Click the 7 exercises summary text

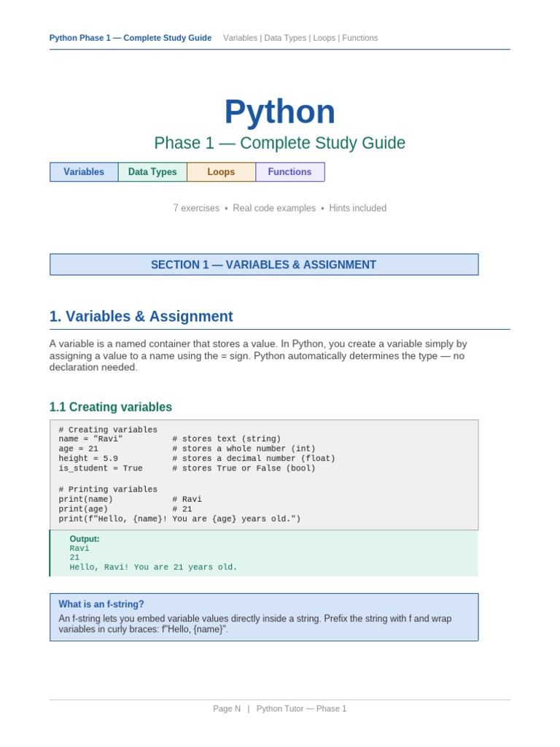[197, 208]
